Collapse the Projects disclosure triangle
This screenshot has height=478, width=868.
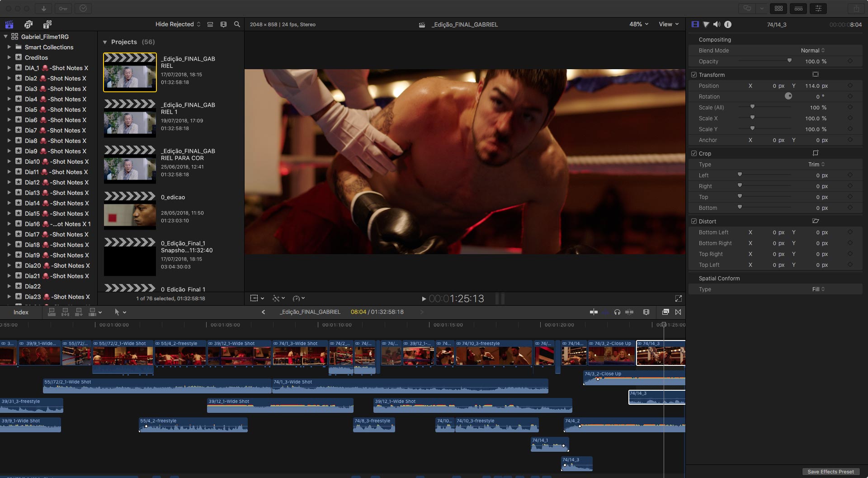pos(105,42)
